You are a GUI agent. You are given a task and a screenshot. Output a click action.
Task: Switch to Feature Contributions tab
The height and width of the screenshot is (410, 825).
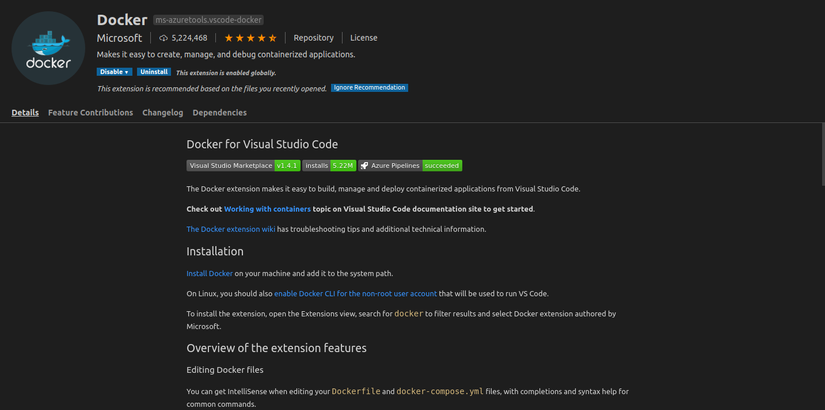pyautogui.click(x=90, y=113)
